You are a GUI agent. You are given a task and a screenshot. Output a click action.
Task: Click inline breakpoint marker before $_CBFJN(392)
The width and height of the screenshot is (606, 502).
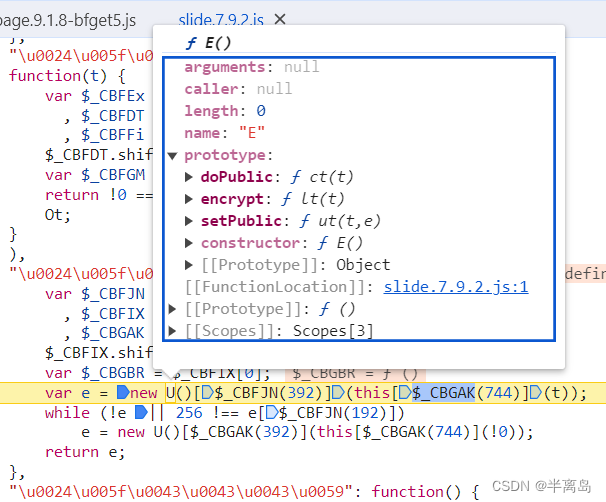click(x=208, y=393)
